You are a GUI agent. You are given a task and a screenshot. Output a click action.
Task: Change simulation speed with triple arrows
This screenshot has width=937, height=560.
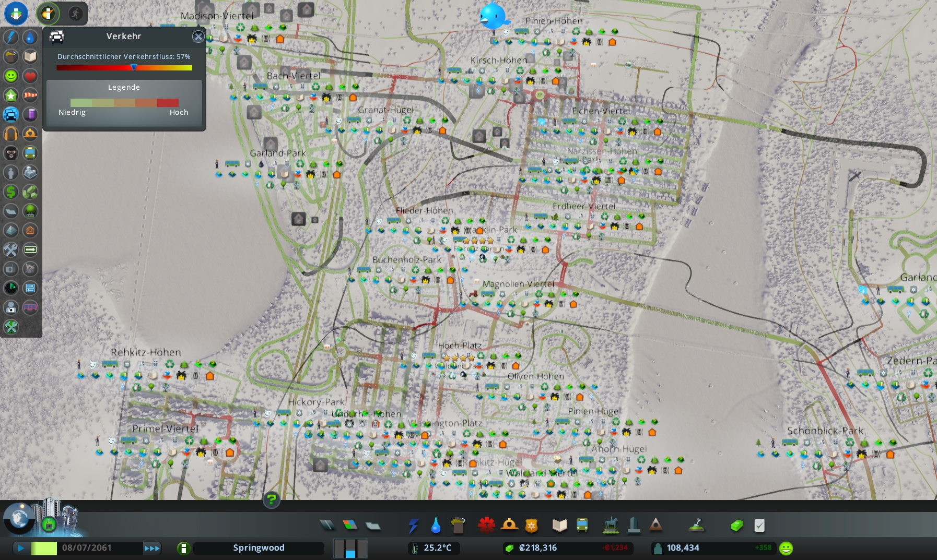click(x=152, y=548)
